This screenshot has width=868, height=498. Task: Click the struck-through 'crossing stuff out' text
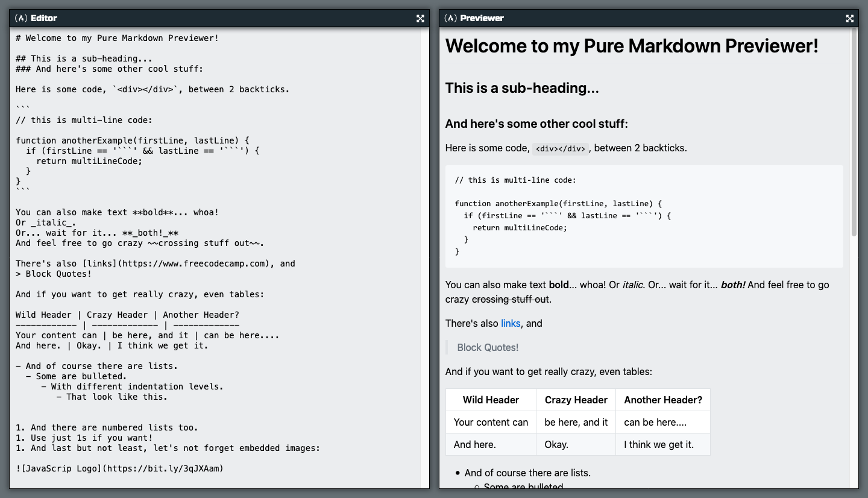click(511, 299)
